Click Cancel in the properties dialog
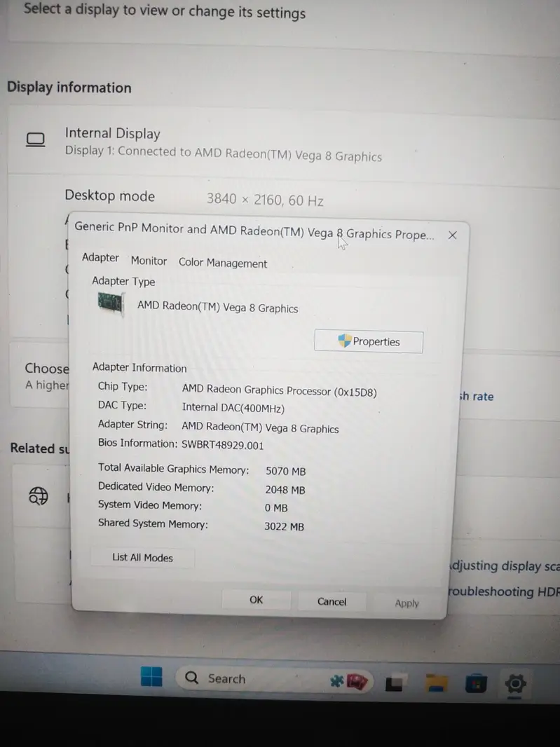Image resolution: width=560 pixels, height=747 pixels. [332, 601]
